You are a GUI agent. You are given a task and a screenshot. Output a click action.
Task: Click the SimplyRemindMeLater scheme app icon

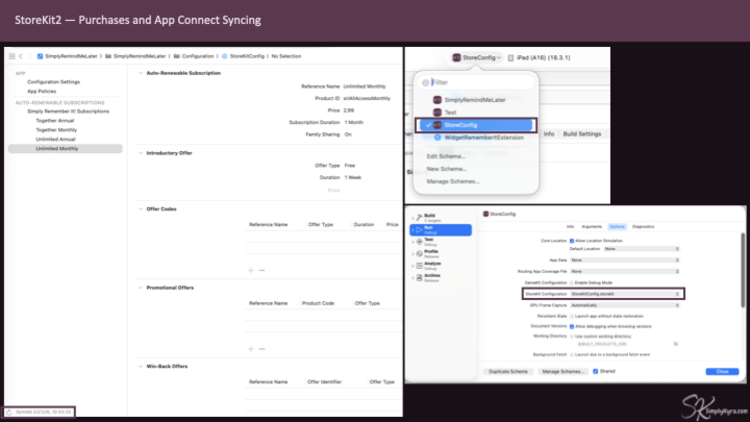(437, 100)
